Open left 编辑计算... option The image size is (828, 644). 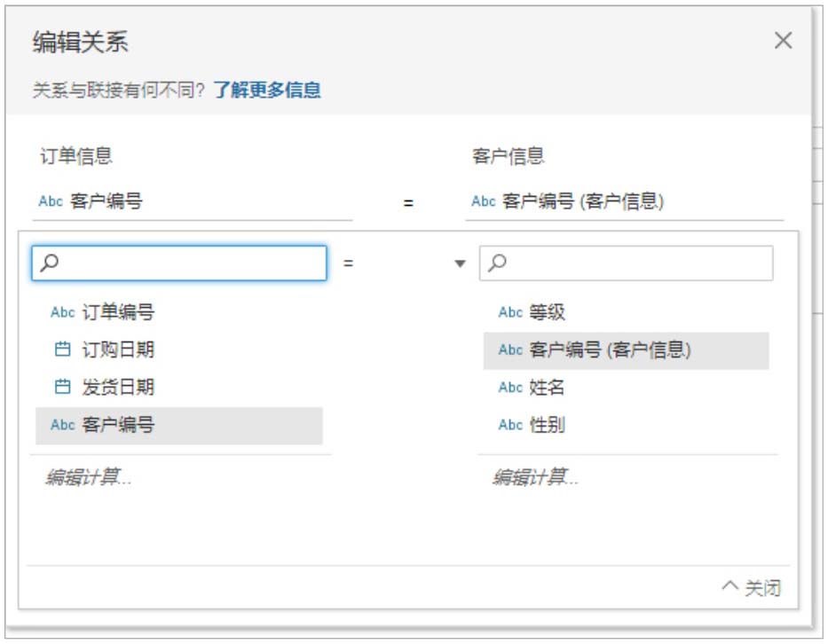[x=89, y=477]
